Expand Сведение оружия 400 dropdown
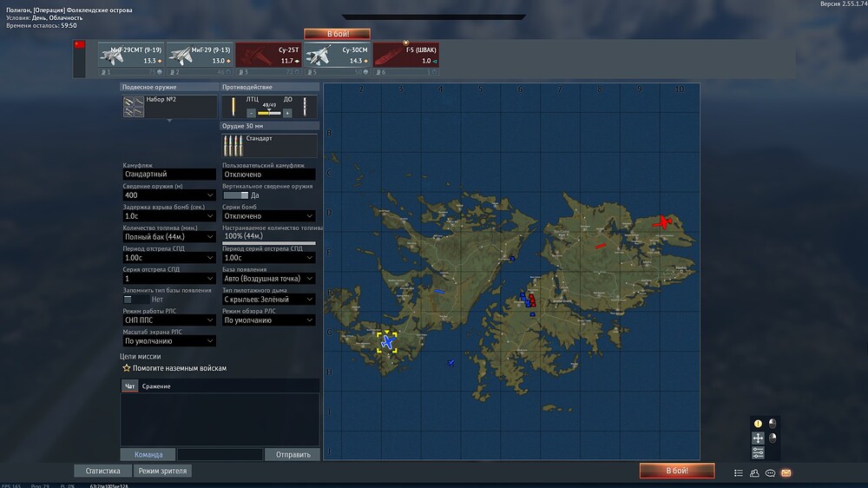 point(169,195)
